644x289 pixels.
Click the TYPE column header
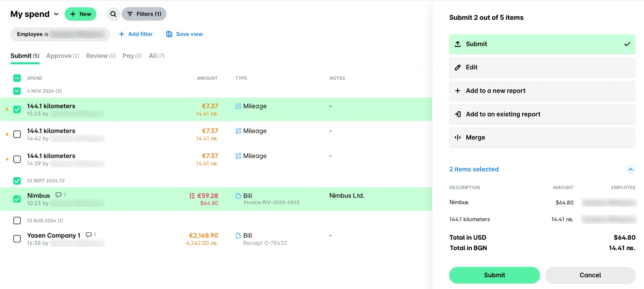click(x=241, y=78)
